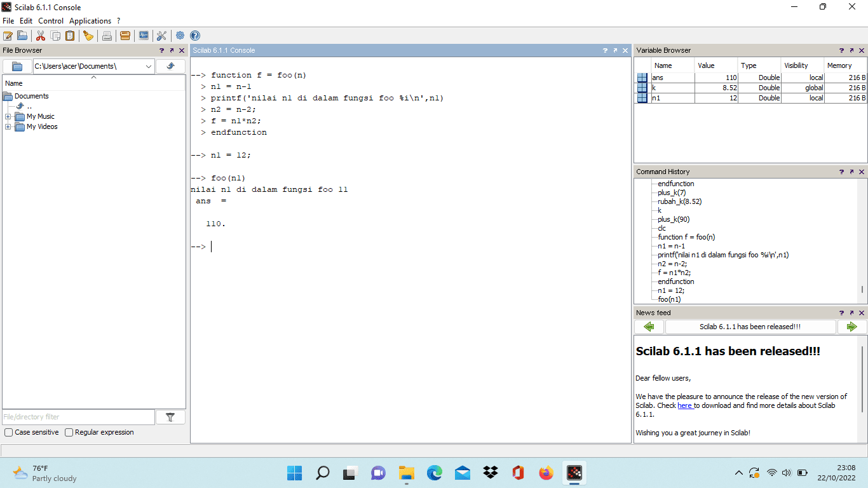Open File Browser panel help icon
The image size is (868, 488).
click(162, 50)
